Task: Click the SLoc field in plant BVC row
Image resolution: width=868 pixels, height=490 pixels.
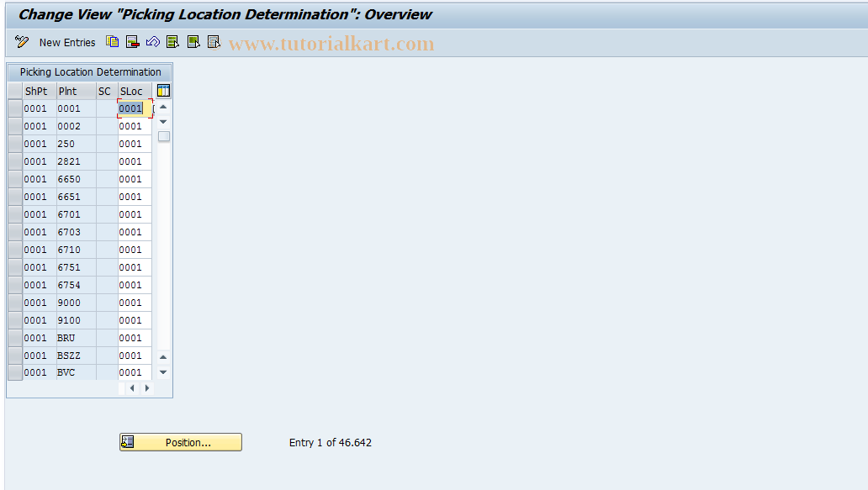Action: [x=135, y=373]
